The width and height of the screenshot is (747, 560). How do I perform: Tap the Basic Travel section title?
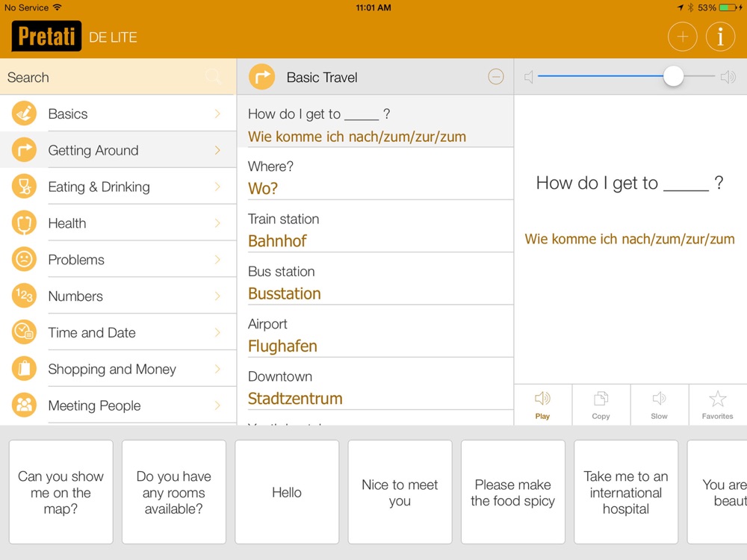[322, 77]
